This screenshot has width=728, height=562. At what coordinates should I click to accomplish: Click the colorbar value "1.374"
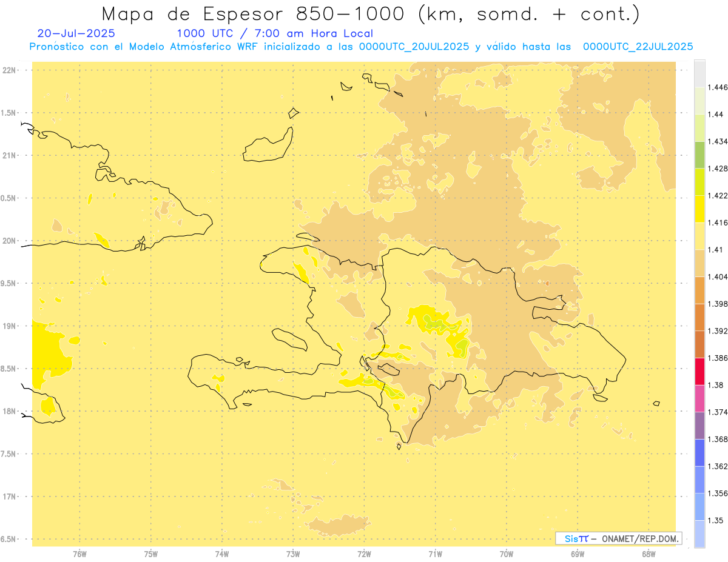(x=718, y=412)
